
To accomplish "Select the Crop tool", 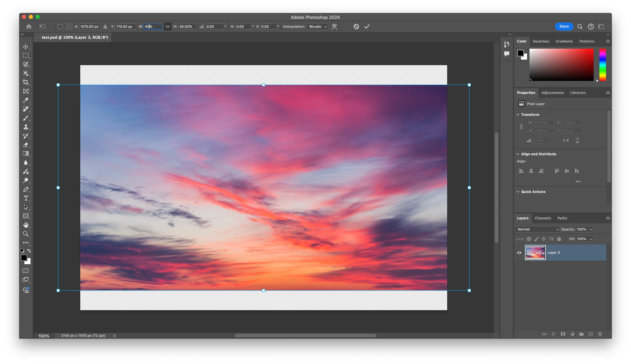I will (26, 82).
